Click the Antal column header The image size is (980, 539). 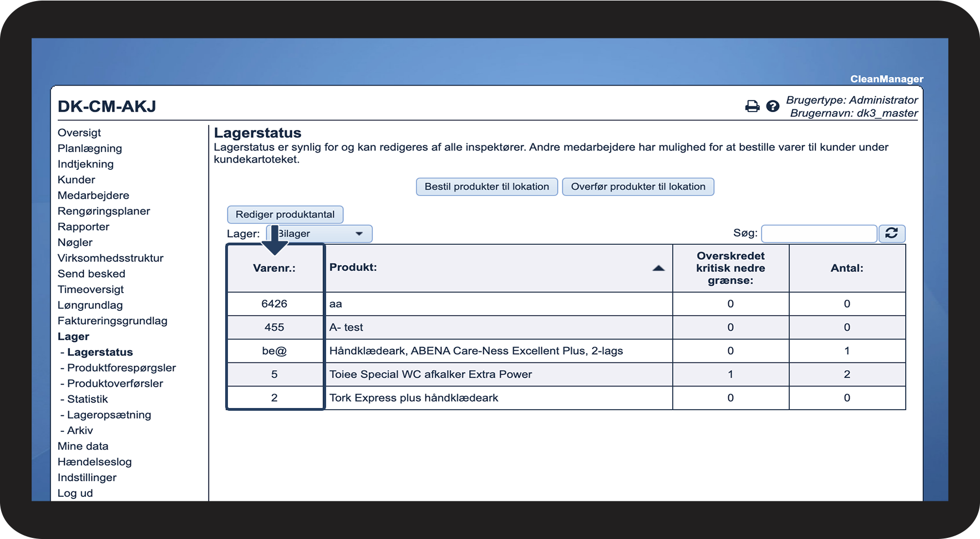pyautogui.click(x=847, y=268)
